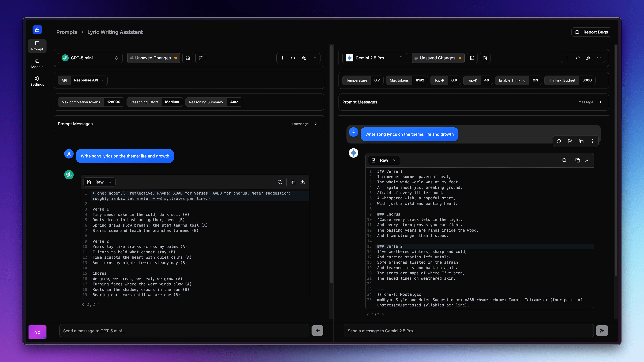
Task: Click the code view icon in GPT-5 mini toolbar
Action: pos(293,58)
